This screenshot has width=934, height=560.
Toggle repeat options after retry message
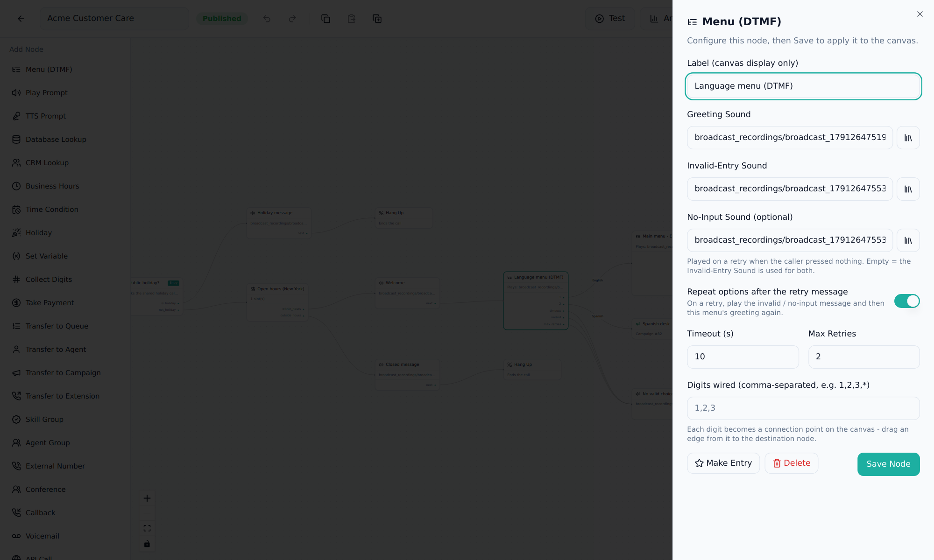point(906,301)
